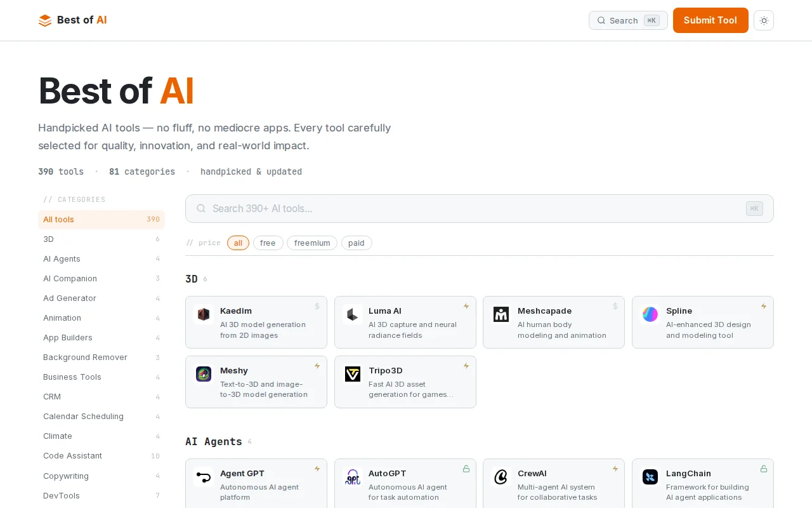Click the '81 categories' stat text
This screenshot has width=812, height=508.
tap(142, 171)
